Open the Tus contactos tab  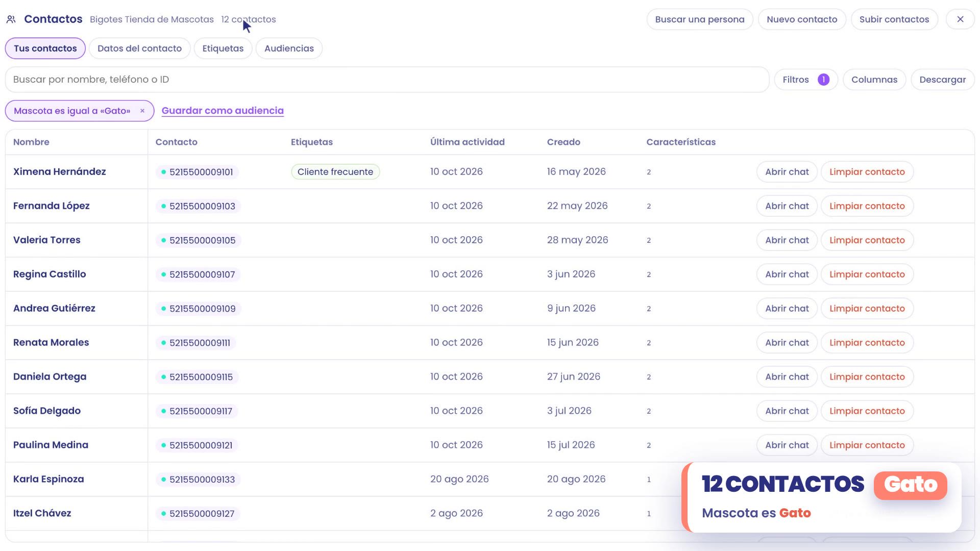tap(45, 48)
